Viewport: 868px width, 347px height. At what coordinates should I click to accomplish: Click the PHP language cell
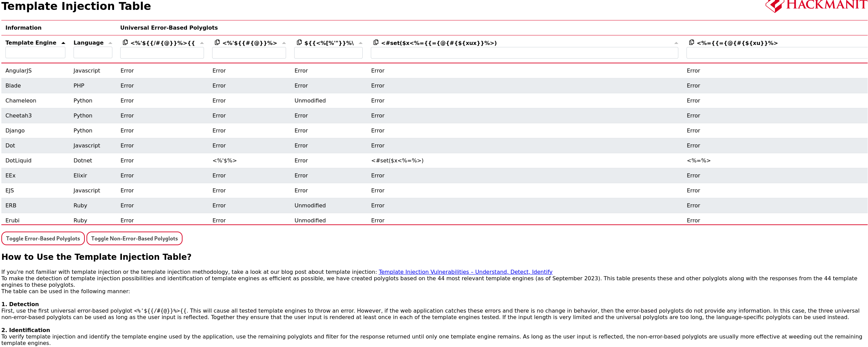79,85
